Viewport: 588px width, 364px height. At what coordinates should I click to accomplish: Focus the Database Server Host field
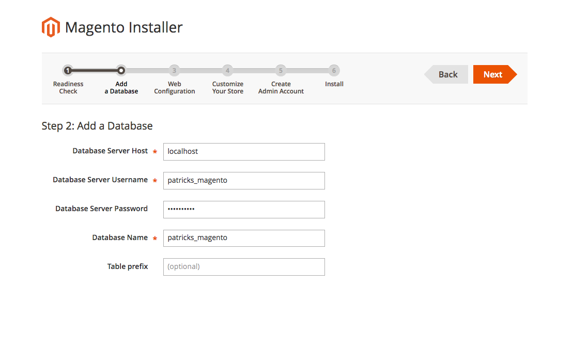tap(243, 151)
